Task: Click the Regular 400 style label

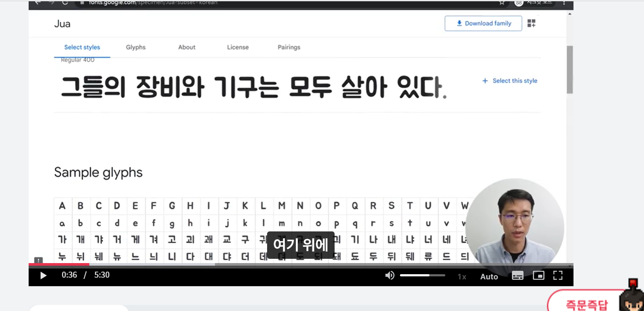Action: [78, 60]
